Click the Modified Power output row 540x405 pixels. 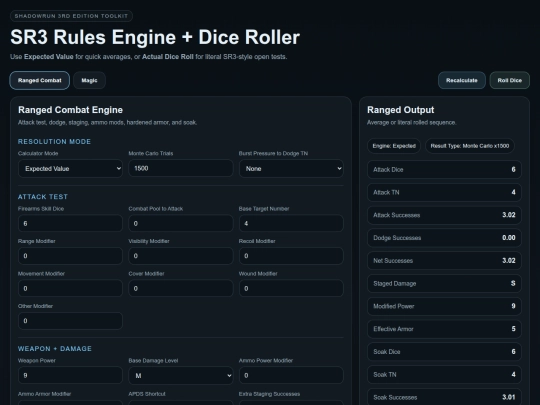tap(444, 306)
